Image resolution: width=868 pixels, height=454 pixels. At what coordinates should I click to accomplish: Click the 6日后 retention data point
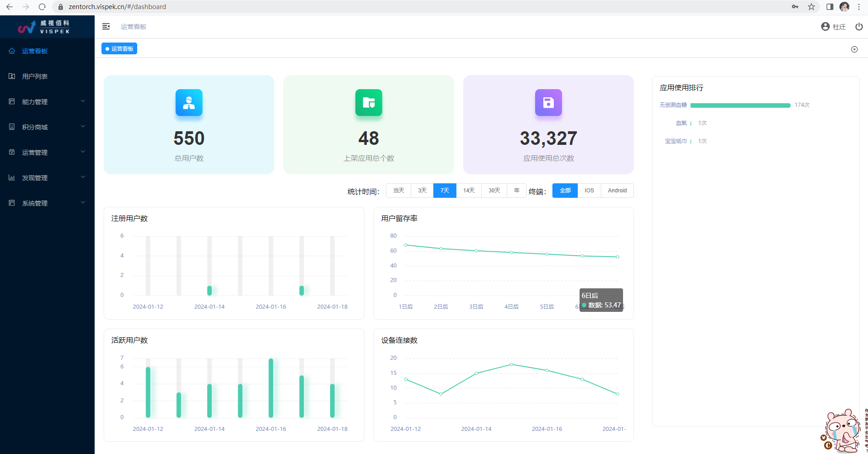point(582,256)
